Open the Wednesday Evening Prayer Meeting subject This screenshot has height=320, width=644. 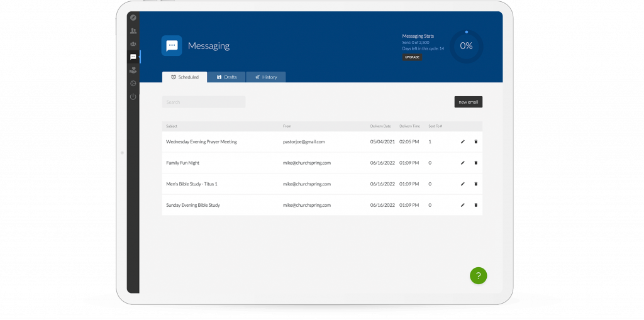(x=201, y=141)
